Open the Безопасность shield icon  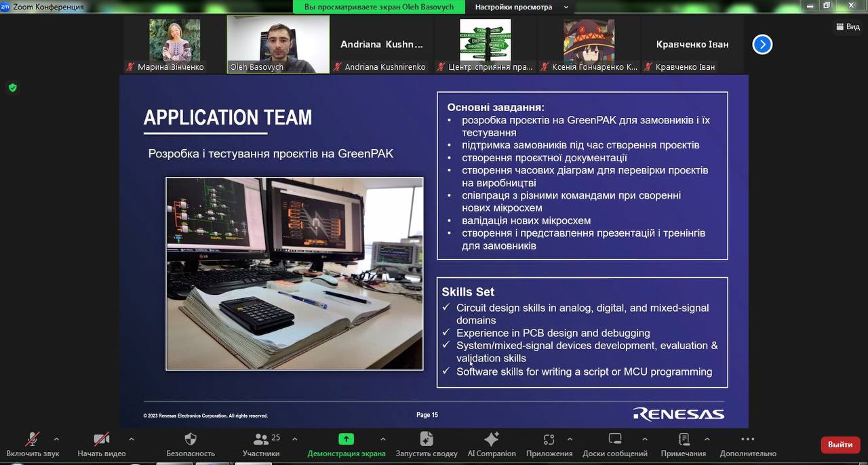point(191,439)
